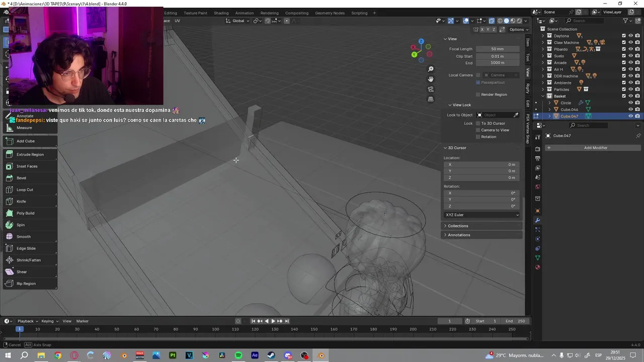
Task: Hide Daytona collection with eye icon
Action: [x=630, y=36]
